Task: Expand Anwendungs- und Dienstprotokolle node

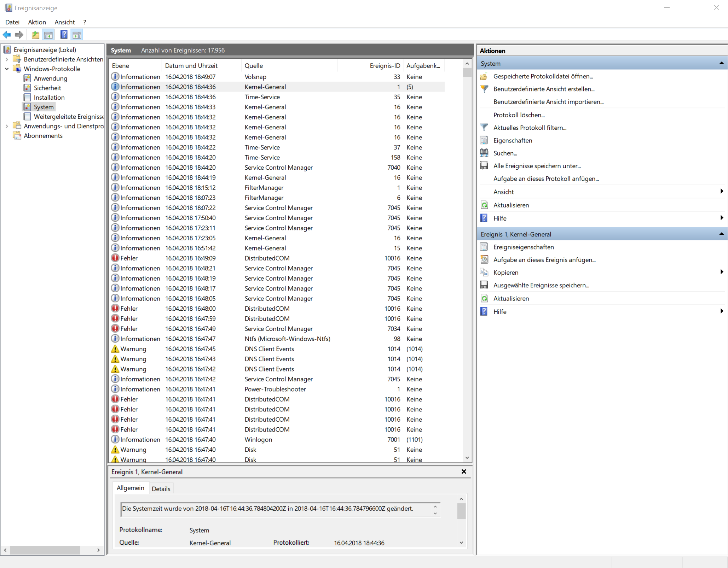Action: [x=7, y=126]
